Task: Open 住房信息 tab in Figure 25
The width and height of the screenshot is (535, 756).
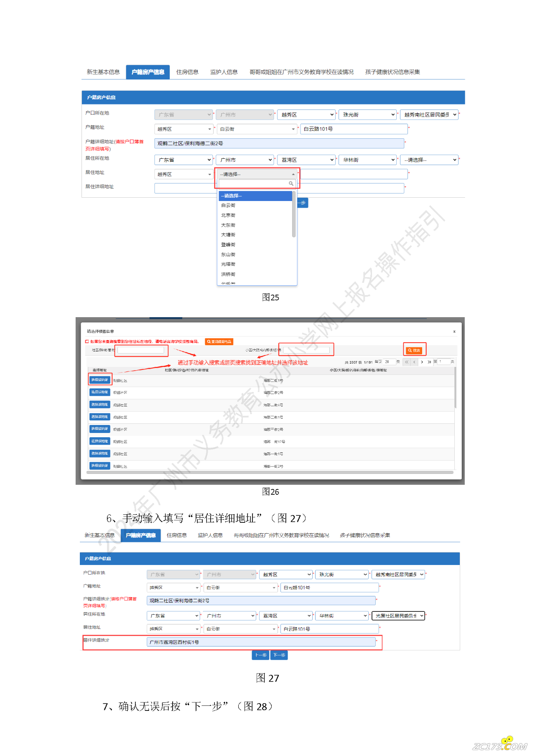Action: 187,72
